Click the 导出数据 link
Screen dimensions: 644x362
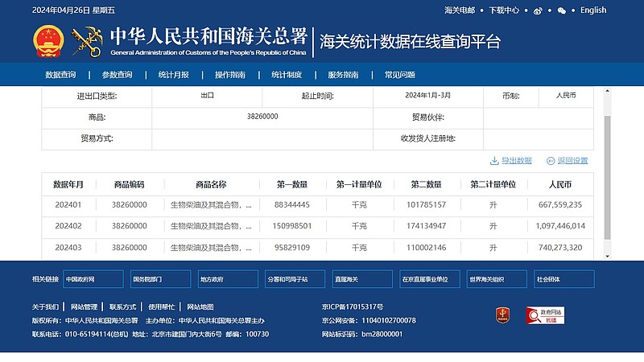pos(516,161)
